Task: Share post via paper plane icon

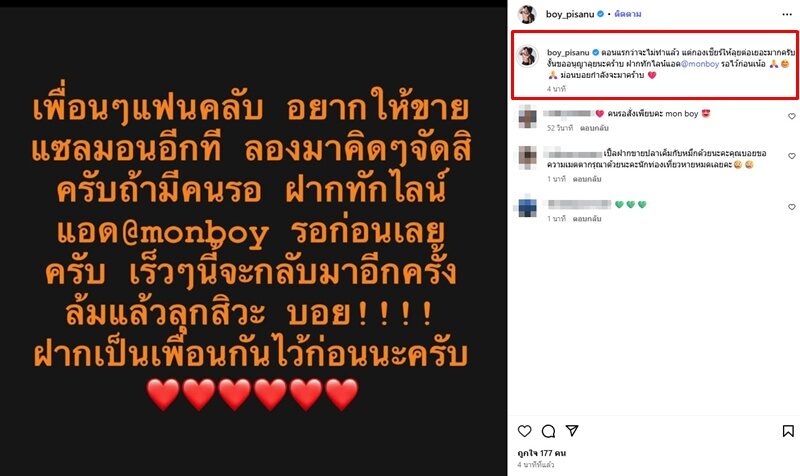Action: click(x=572, y=431)
